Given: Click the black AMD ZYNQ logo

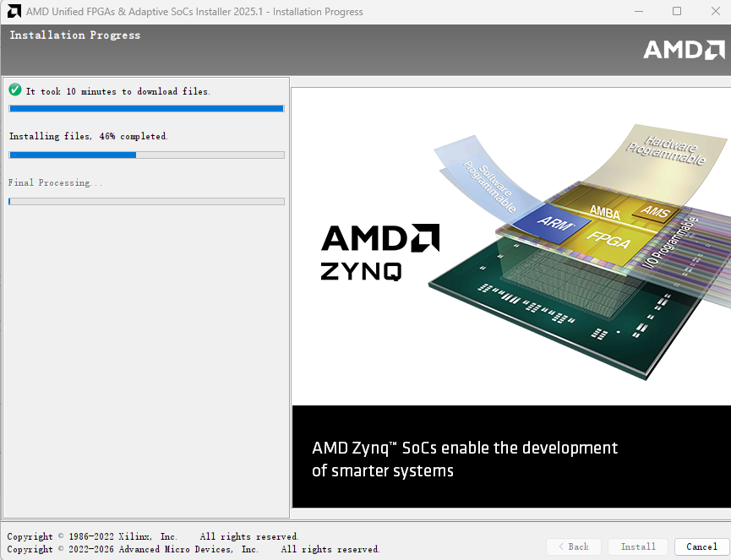Looking at the screenshot, I should [x=379, y=252].
